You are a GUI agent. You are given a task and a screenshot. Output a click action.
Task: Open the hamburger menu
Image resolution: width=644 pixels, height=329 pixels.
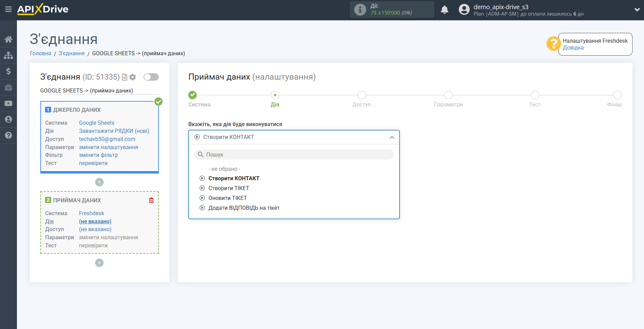(x=8, y=9)
